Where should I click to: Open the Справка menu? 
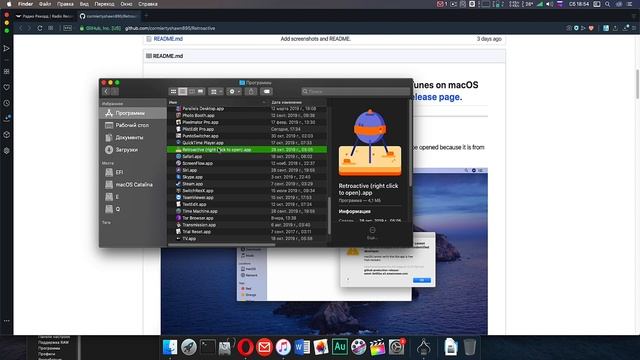click(x=148, y=4)
